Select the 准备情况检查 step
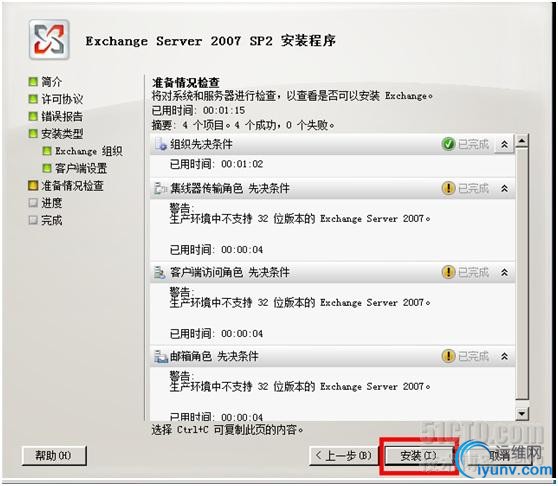 [x=72, y=185]
